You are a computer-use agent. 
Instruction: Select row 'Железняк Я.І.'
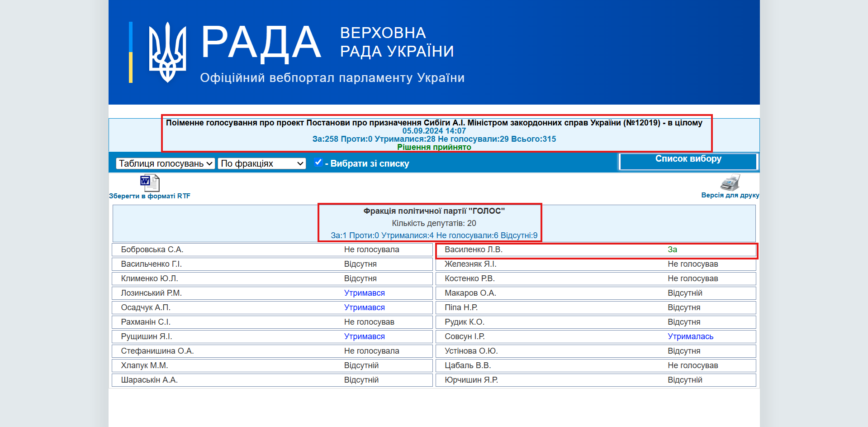[x=596, y=264]
